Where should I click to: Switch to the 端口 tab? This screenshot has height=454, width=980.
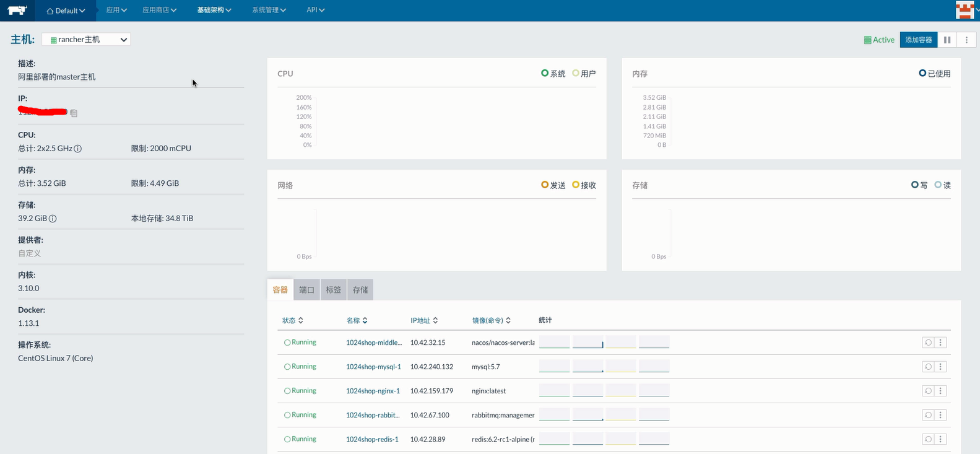tap(307, 290)
